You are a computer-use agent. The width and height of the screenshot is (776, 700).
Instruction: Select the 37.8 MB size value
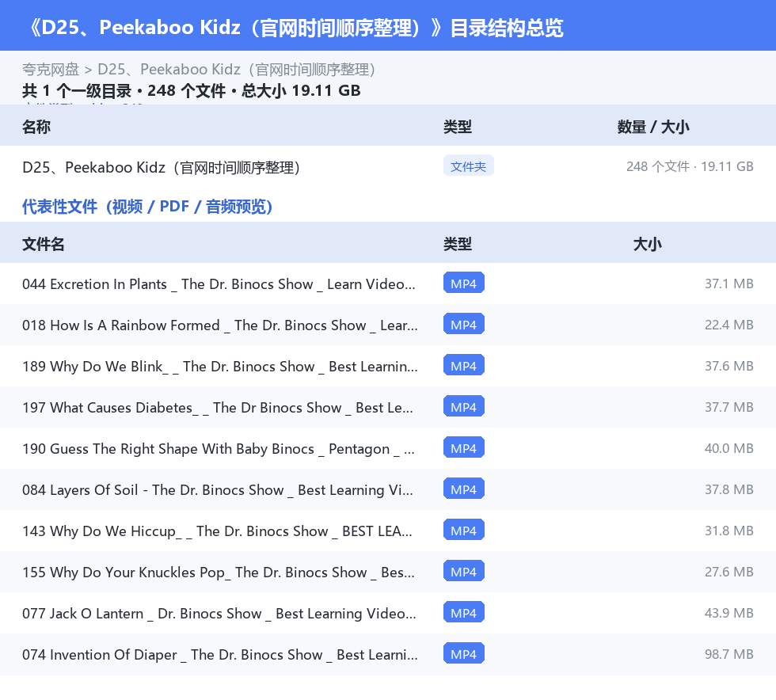[x=729, y=489]
